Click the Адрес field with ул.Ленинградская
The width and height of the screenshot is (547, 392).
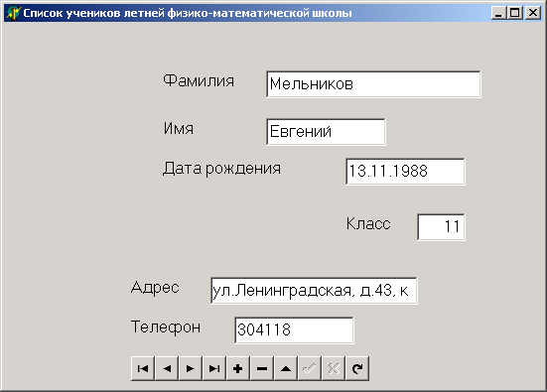tap(314, 291)
